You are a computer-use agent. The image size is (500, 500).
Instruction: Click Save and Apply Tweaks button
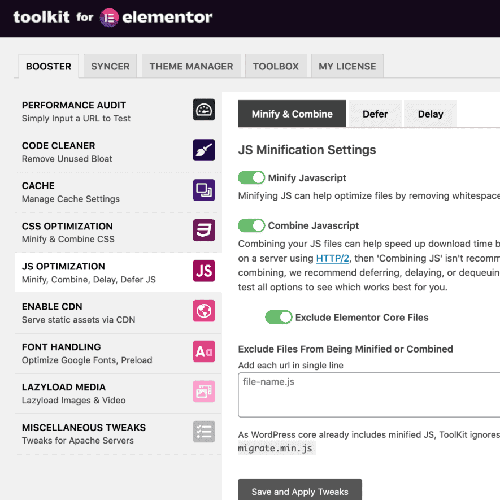tap(300, 491)
